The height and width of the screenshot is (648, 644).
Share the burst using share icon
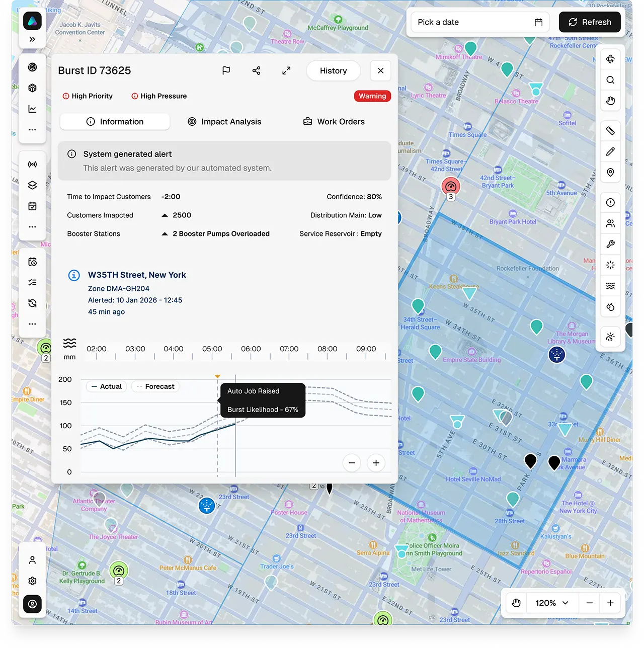tap(256, 70)
